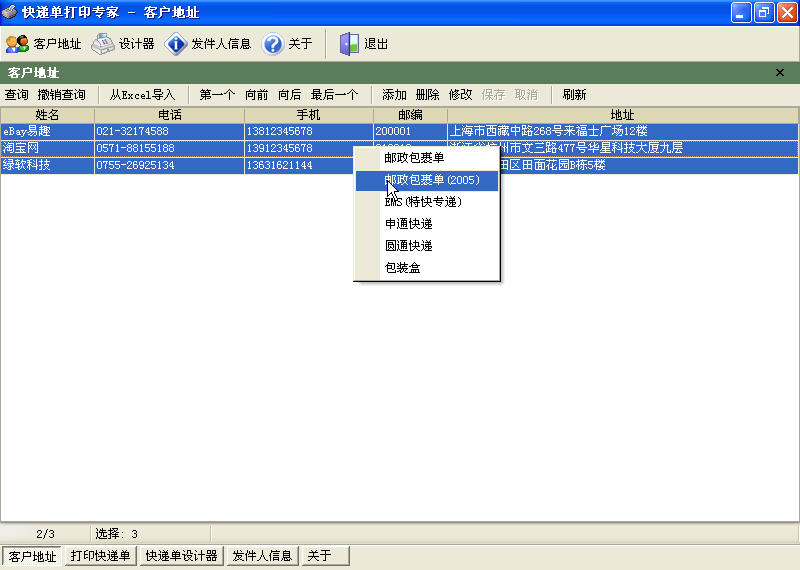Open the 设计器 printer icon
Image resolution: width=800 pixels, height=570 pixels.
103,44
